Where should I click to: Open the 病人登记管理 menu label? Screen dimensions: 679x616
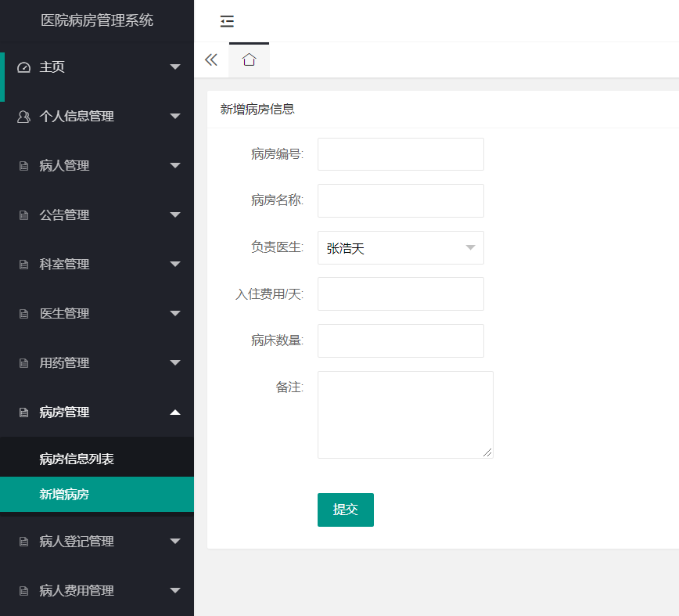coord(77,542)
